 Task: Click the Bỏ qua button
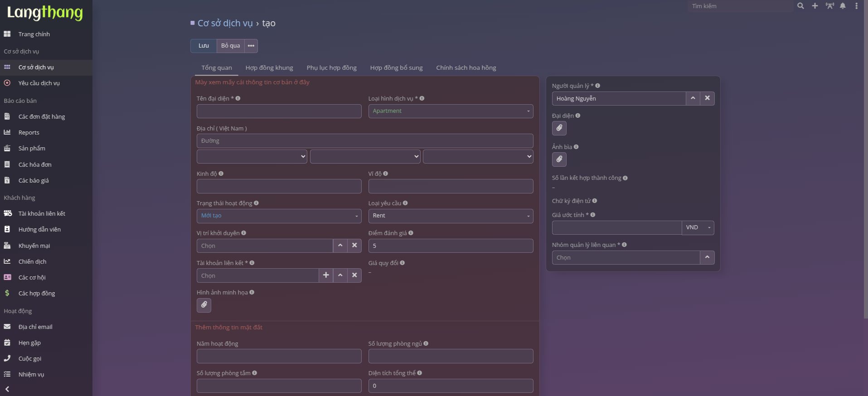coord(230,46)
